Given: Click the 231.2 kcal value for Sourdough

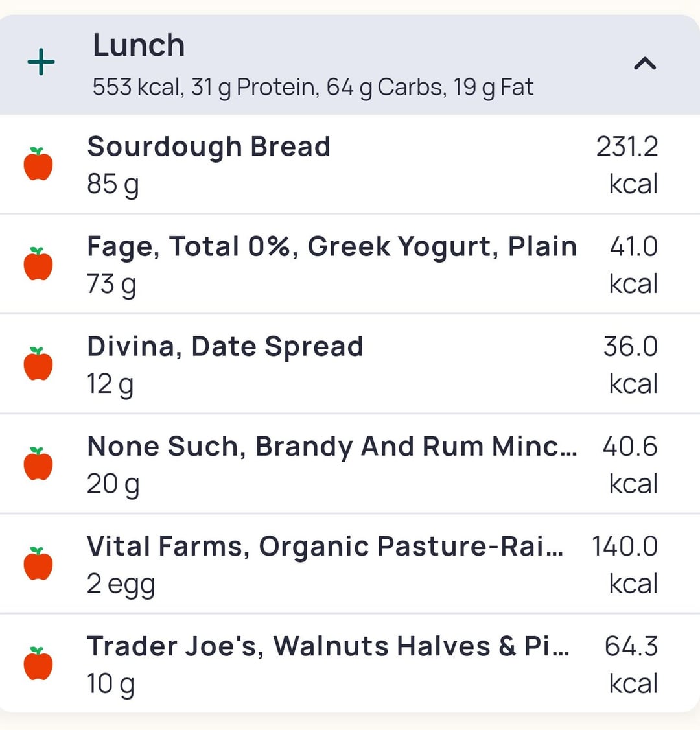Looking at the screenshot, I should pyautogui.click(x=627, y=147).
